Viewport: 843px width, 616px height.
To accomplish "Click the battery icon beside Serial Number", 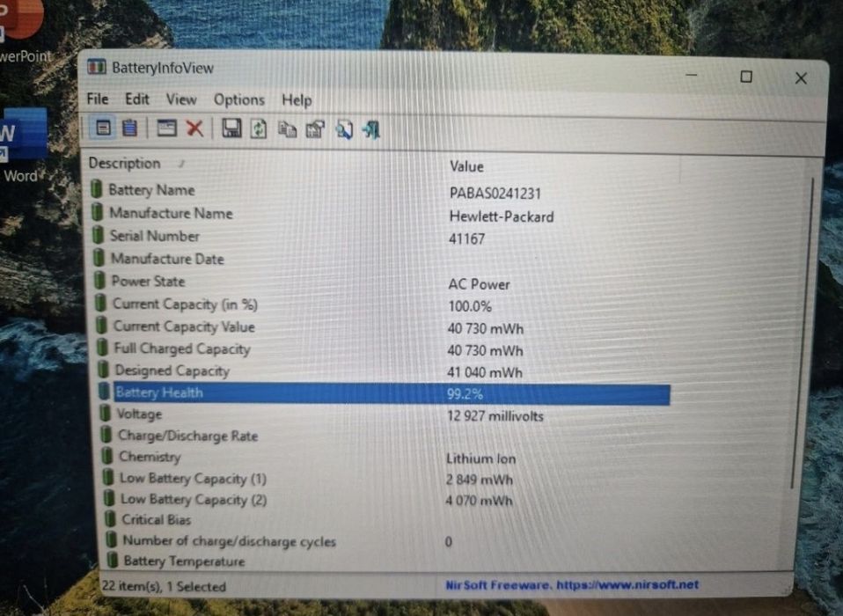I will point(98,235).
